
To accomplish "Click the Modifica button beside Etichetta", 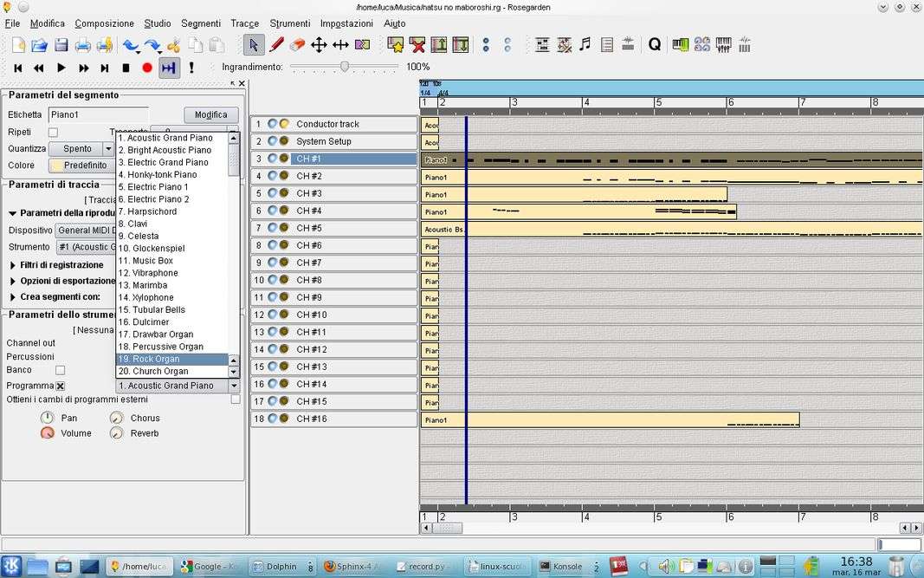I will (x=210, y=114).
